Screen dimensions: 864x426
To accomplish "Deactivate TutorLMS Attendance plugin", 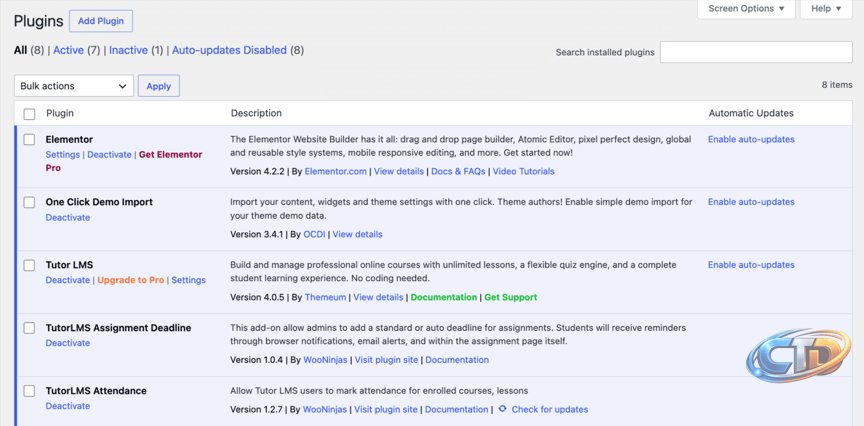I will [x=68, y=406].
